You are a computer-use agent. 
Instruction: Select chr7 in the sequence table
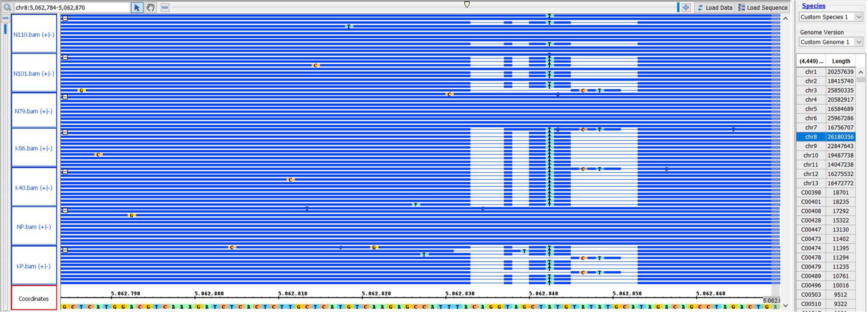(811, 127)
